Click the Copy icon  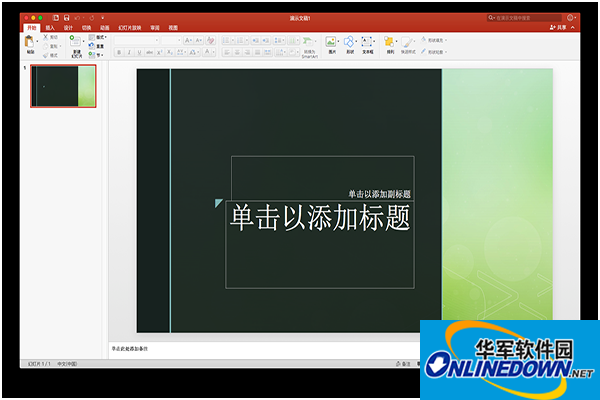[x=46, y=46]
